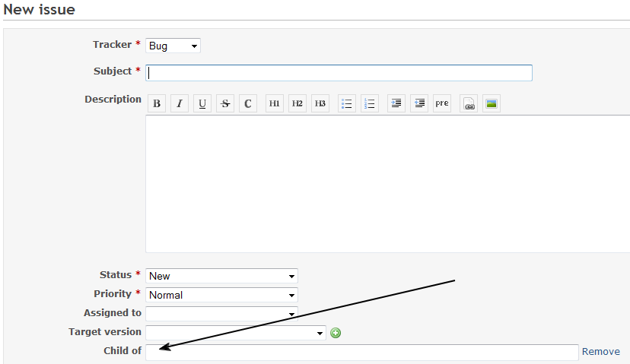This screenshot has height=364, width=630.
Task: Click the New issue heading
Action: point(39,9)
